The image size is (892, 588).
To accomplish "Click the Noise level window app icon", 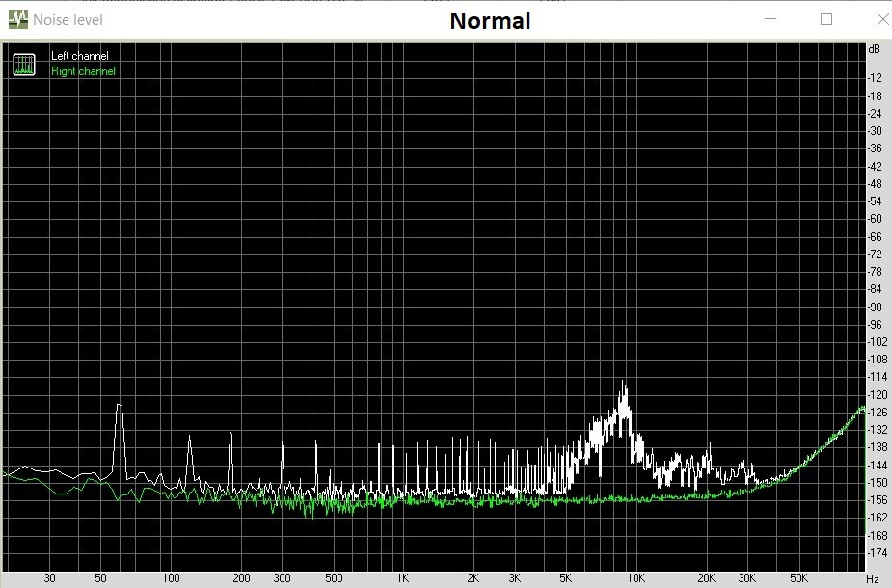I will point(18,19).
